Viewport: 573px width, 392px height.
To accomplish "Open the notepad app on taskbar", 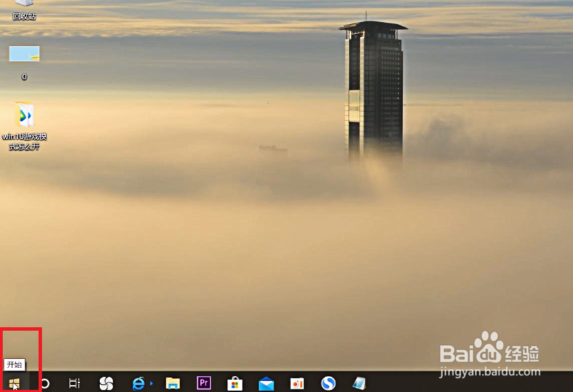I will pyautogui.click(x=360, y=383).
